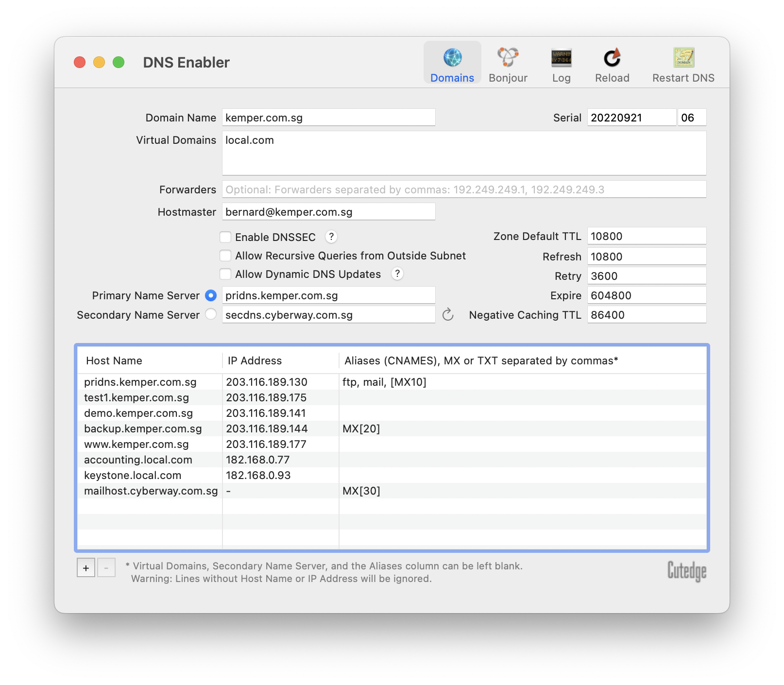Viewport: 784px width, 685px height.
Task: Click the Reload arrow icon
Action: 612,58
